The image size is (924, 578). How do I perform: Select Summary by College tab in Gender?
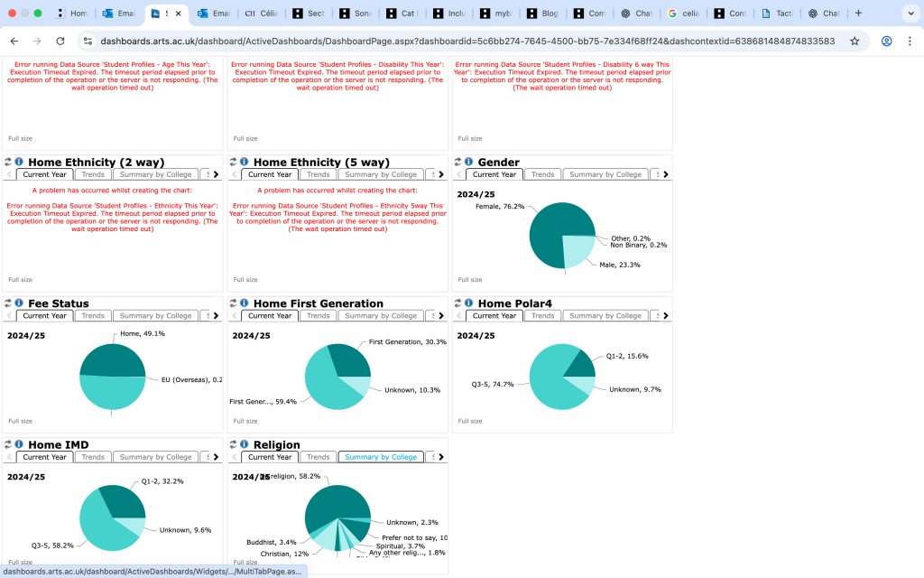point(605,174)
